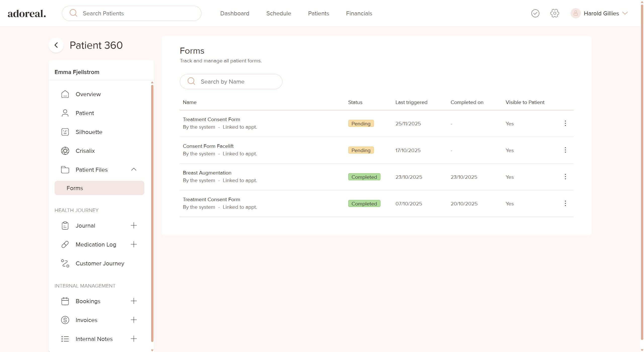The height and width of the screenshot is (352, 644).
Task: Open settings gear icon
Action: tap(554, 13)
